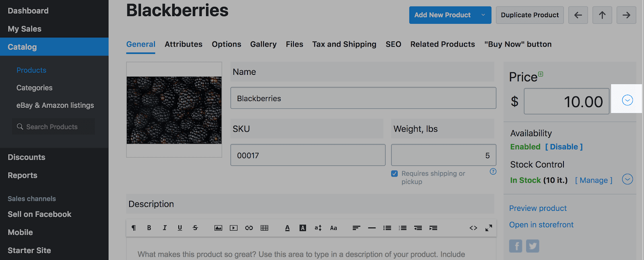Uncheck Requires shipping or pickup checkbox
Screen dimensions: 644x260
394,173
